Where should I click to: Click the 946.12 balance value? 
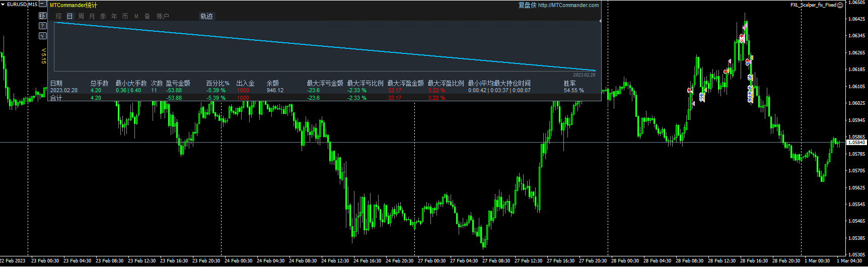[275, 91]
